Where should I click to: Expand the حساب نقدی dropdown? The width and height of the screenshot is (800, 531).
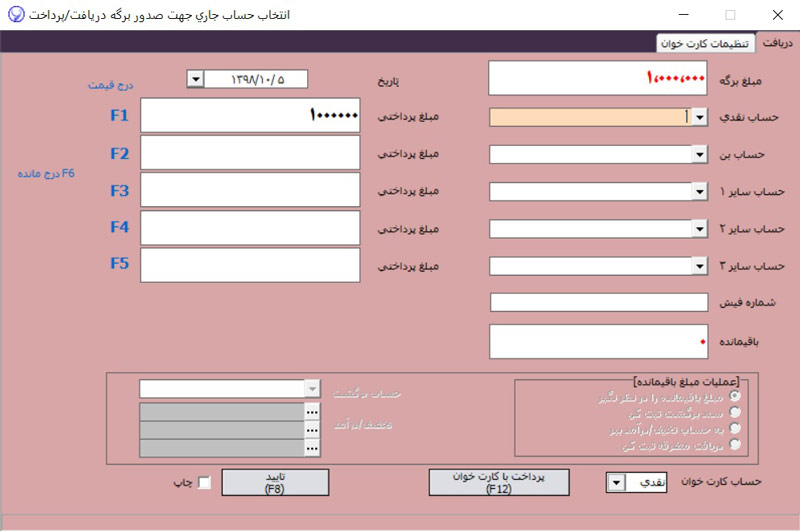pos(700,117)
